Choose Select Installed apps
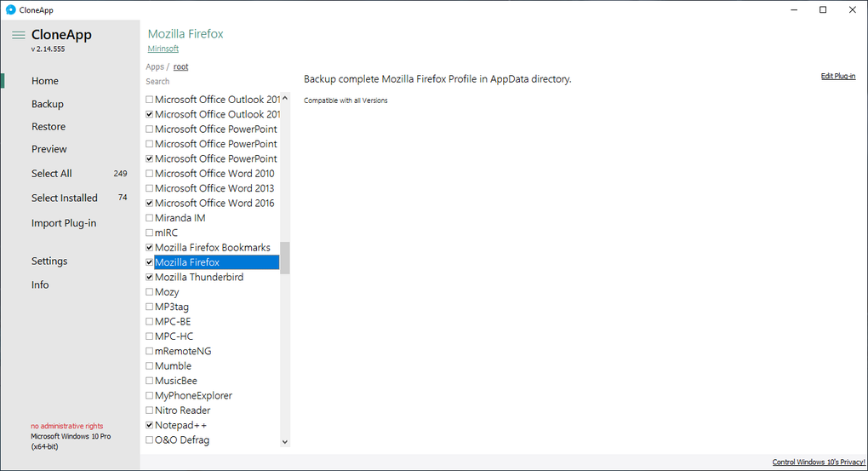This screenshot has width=868, height=471. click(x=64, y=198)
